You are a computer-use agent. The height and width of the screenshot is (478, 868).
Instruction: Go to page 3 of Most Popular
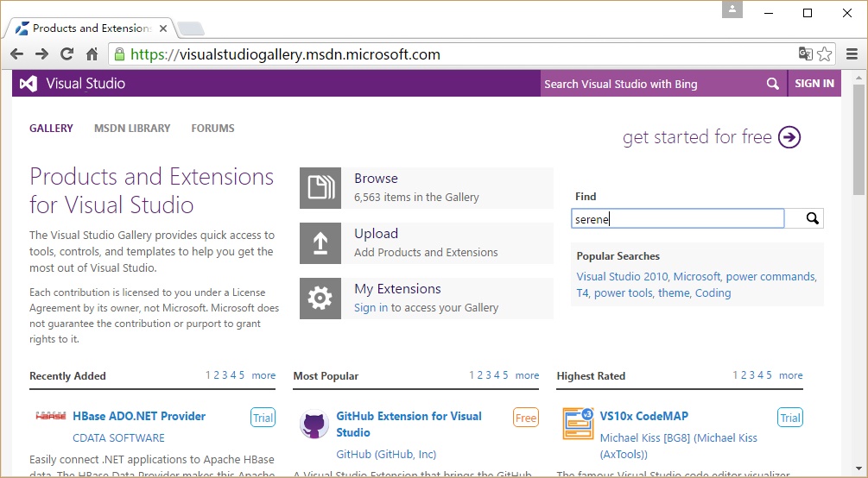coord(488,375)
